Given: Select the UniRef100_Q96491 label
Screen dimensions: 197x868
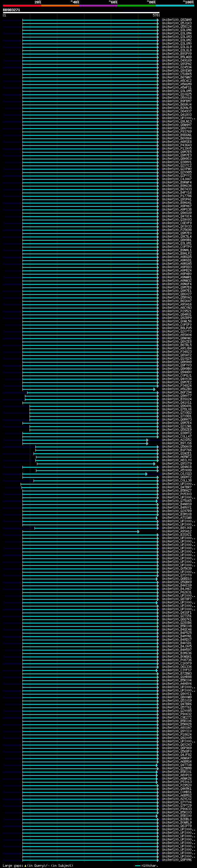Looking at the screenshot, I should pos(177,406).
